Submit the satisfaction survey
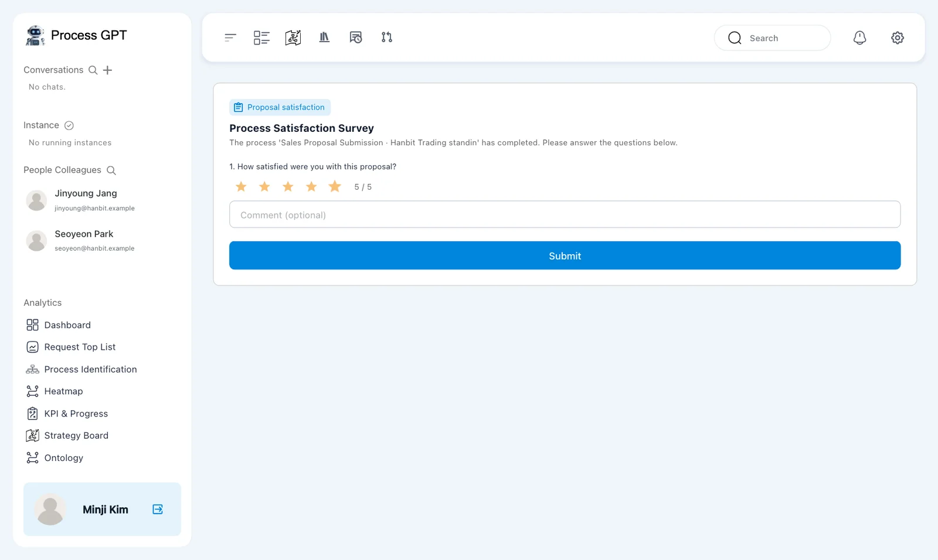 coord(565,255)
